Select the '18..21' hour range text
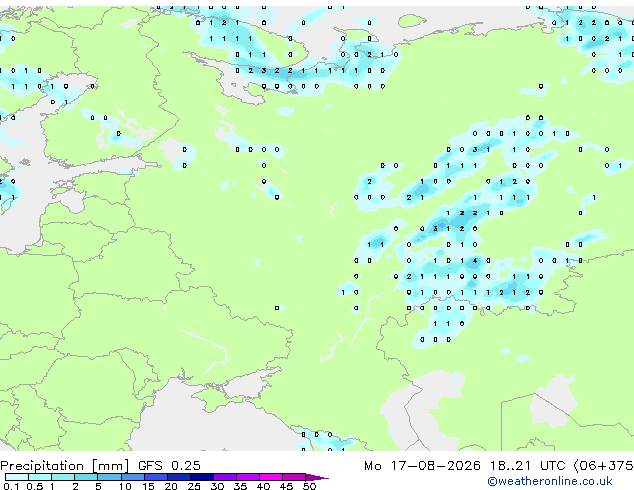634x490 pixels. click(x=510, y=466)
